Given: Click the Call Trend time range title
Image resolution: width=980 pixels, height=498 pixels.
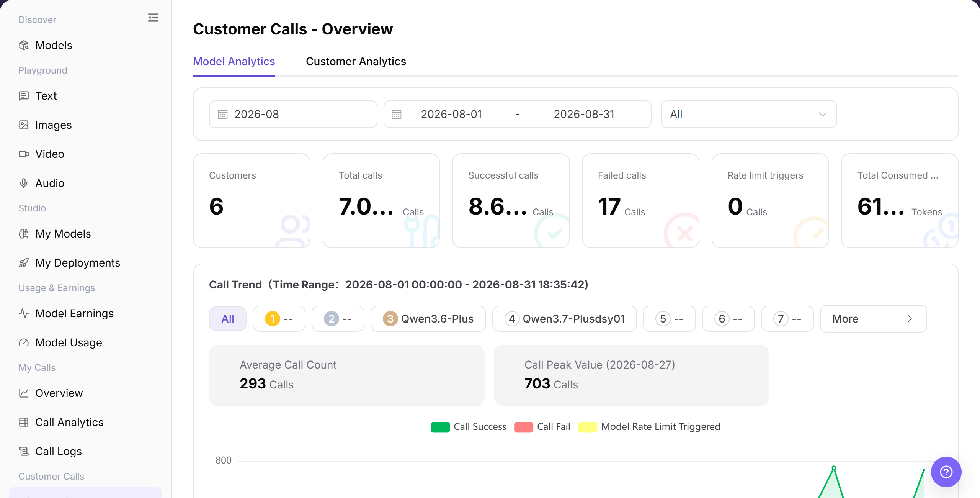Looking at the screenshot, I should [x=399, y=285].
